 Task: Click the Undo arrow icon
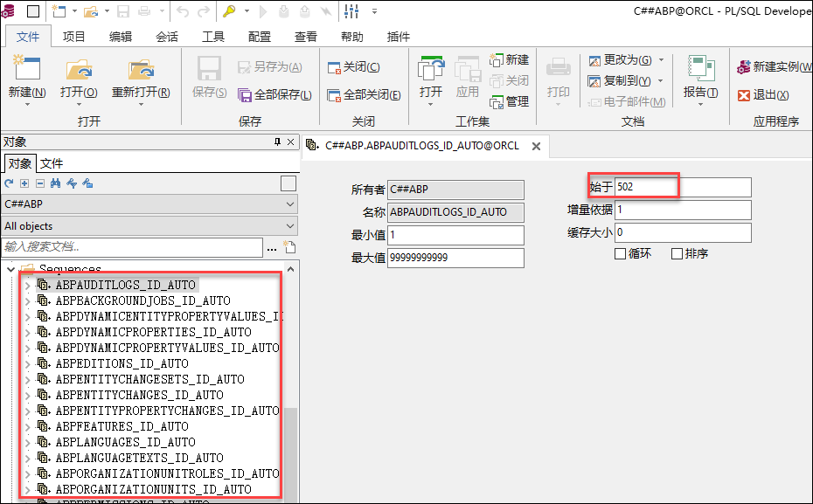point(183,10)
